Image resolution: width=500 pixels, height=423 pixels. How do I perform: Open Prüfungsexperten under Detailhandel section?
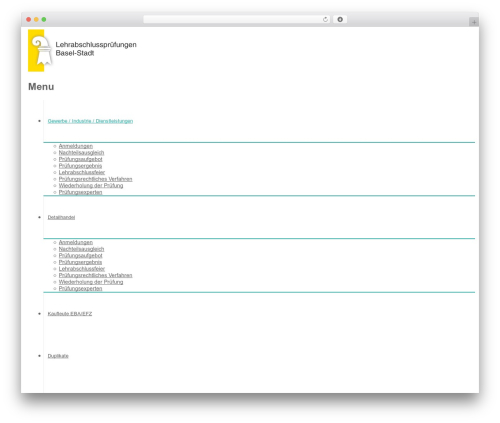[x=80, y=289]
